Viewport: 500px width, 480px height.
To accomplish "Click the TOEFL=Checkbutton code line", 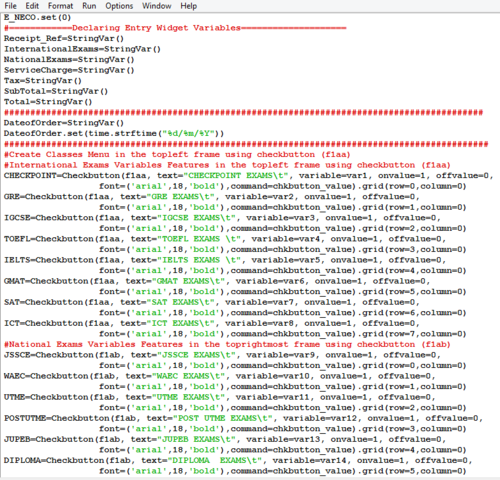I will click(x=225, y=239).
